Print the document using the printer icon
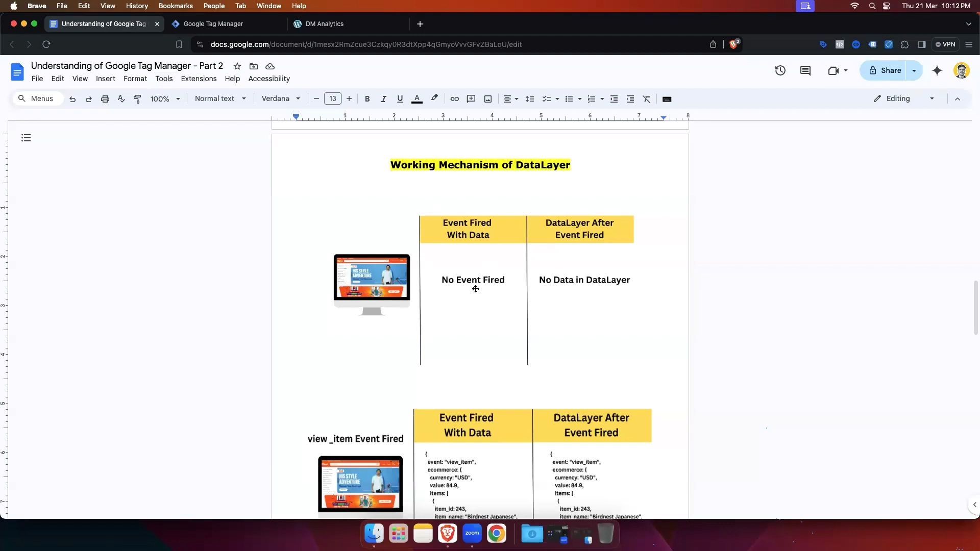Viewport: 980px width, 551px height. coord(105,99)
